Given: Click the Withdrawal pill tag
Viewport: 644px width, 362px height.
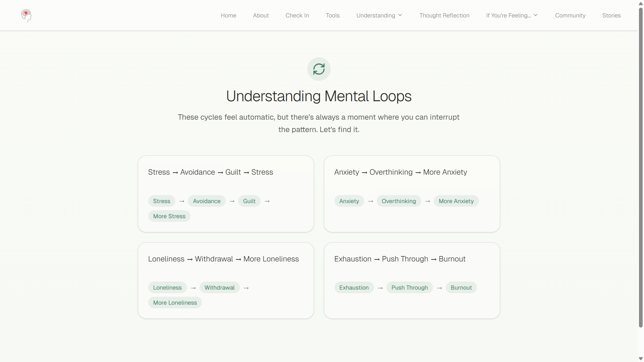Looking at the screenshot, I should [x=219, y=288].
